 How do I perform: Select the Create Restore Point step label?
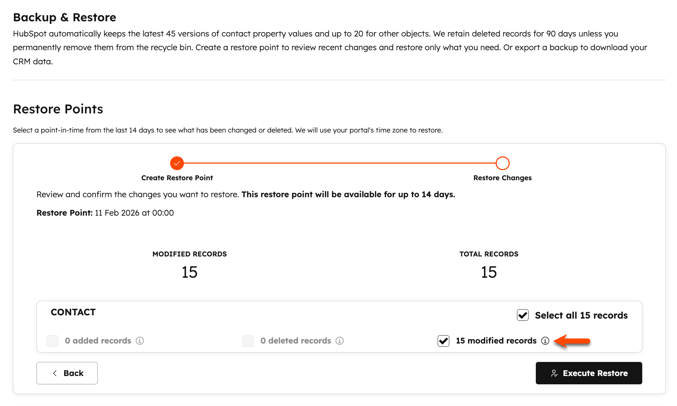click(177, 178)
